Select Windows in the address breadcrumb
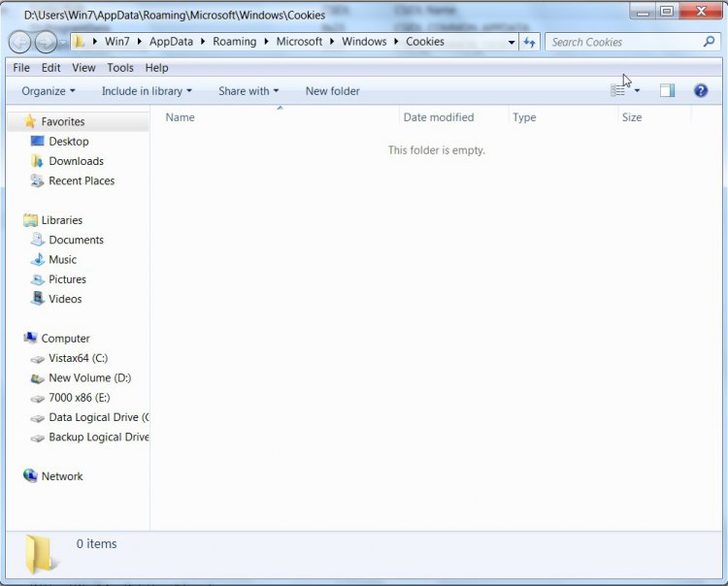 364,42
